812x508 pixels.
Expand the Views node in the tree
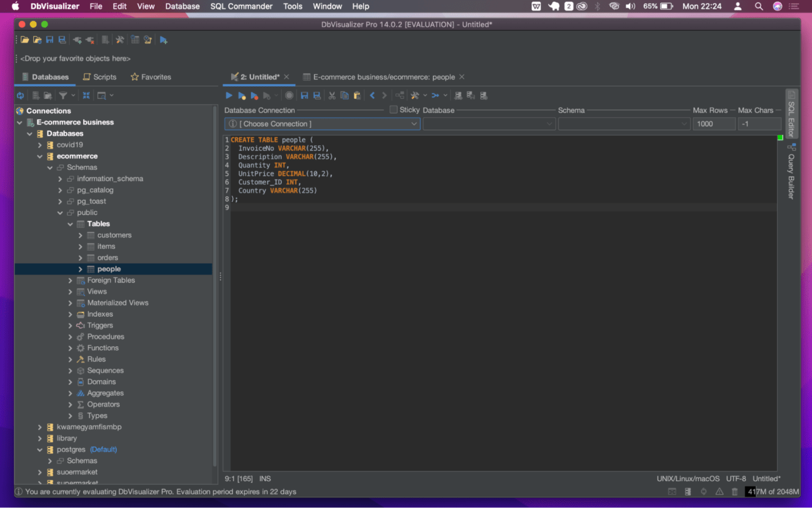[71, 291]
